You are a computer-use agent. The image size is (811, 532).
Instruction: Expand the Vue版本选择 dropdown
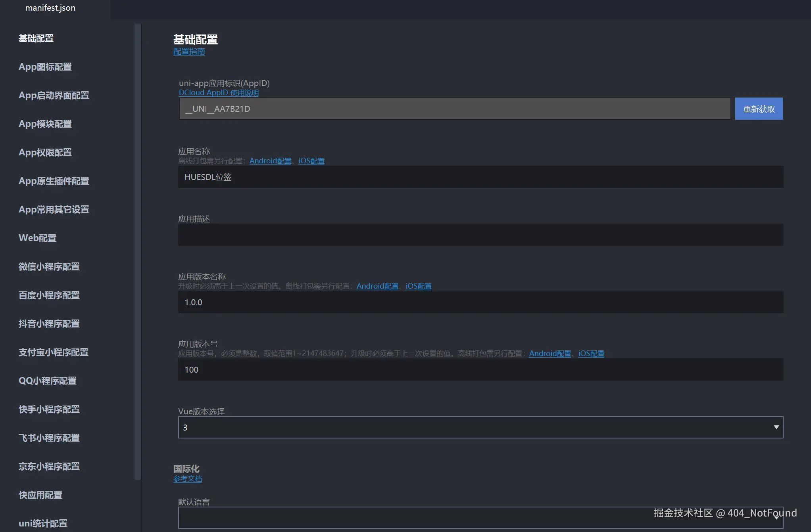pyautogui.click(x=480, y=427)
